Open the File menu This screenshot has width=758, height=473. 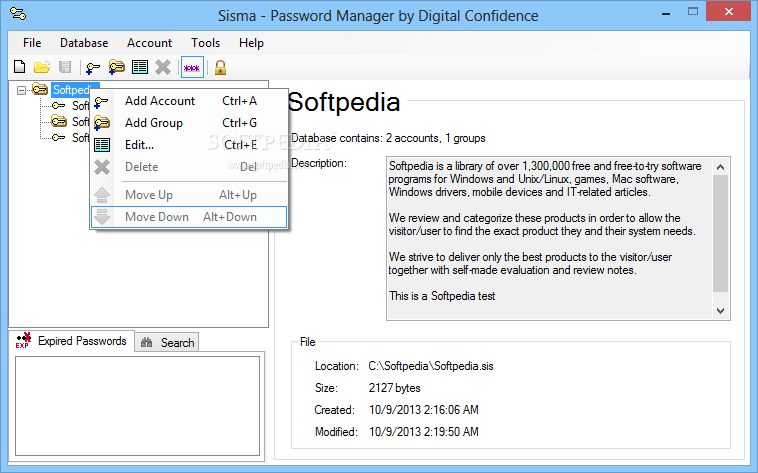point(32,43)
